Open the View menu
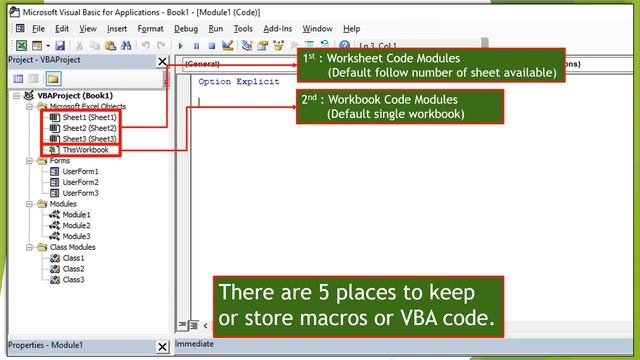Image resolution: width=640 pixels, height=360 pixels. tap(88, 29)
